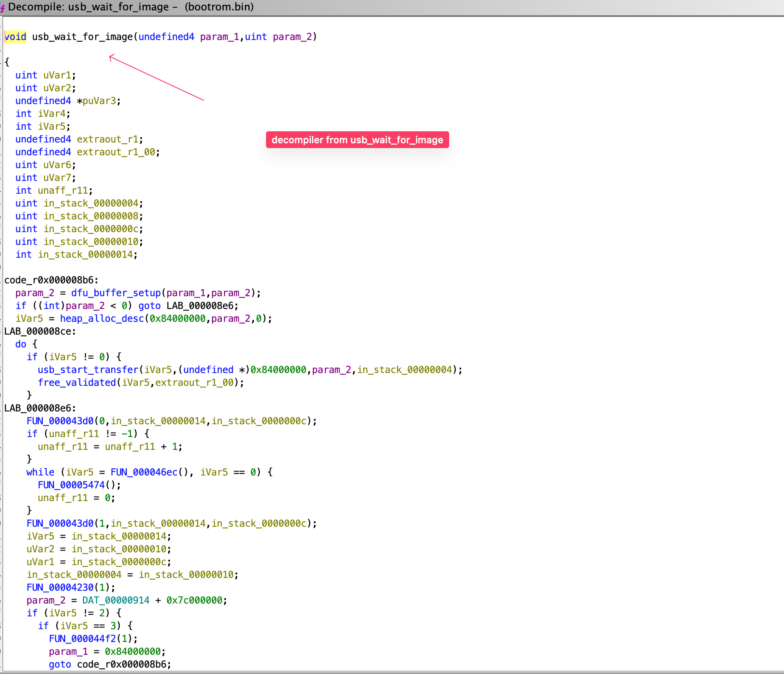
Task: Click the 'do {' loop keyword
Action: pyautogui.click(x=26, y=344)
